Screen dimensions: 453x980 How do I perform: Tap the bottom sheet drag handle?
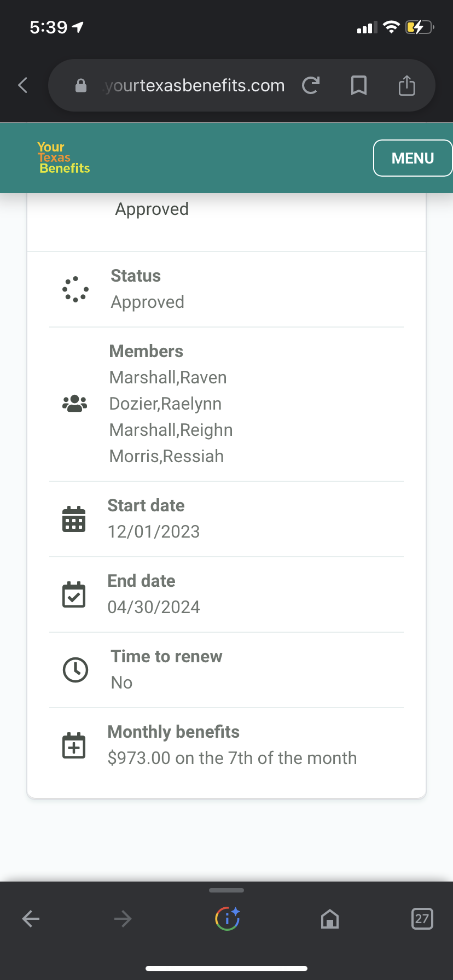pyautogui.click(x=226, y=890)
